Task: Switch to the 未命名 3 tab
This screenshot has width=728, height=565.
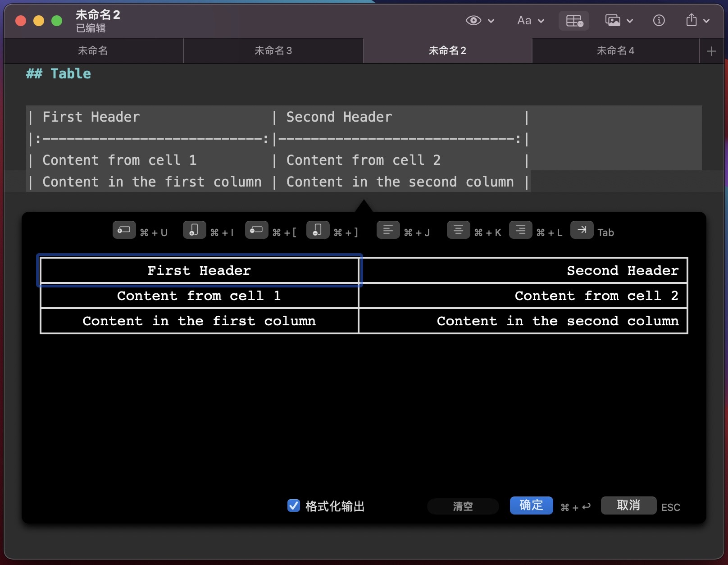Action: 273,50
